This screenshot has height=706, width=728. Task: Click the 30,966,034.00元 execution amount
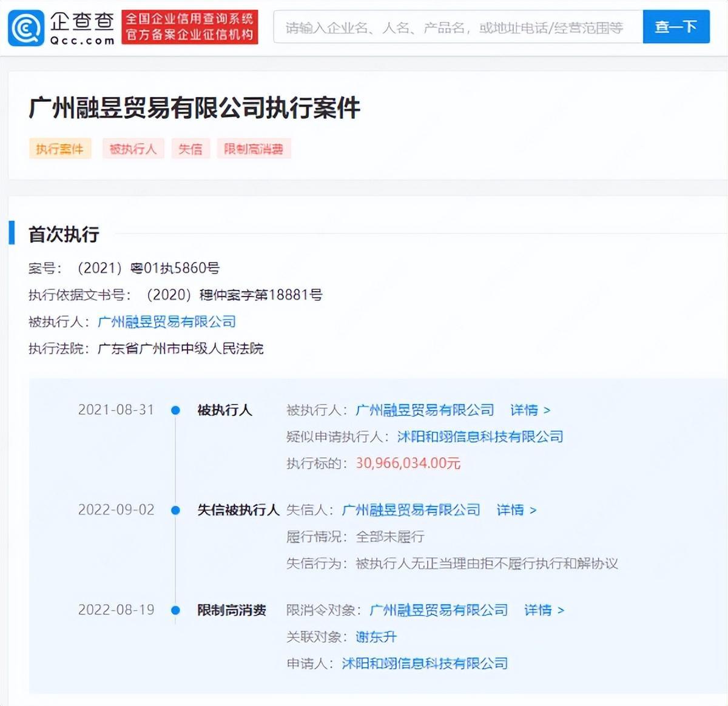click(x=408, y=463)
